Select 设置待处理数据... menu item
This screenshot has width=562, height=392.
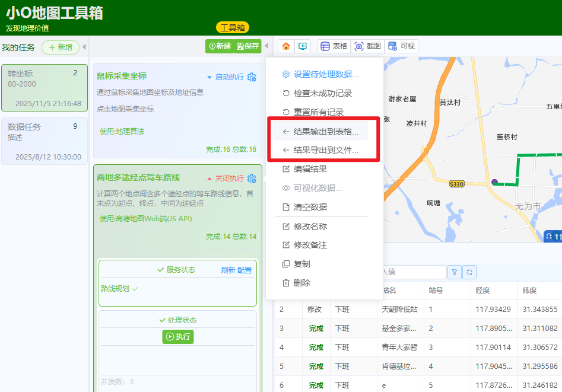pos(320,74)
